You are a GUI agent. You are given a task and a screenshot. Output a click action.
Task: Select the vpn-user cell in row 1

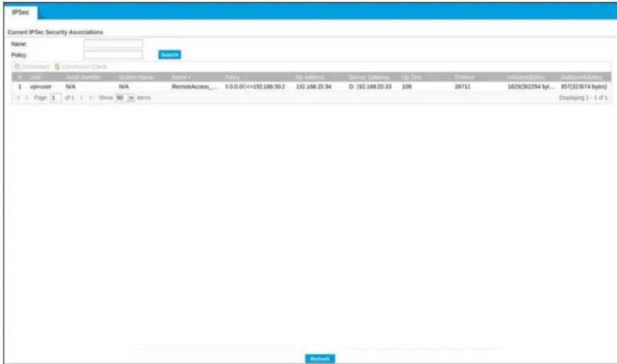(x=41, y=86)
